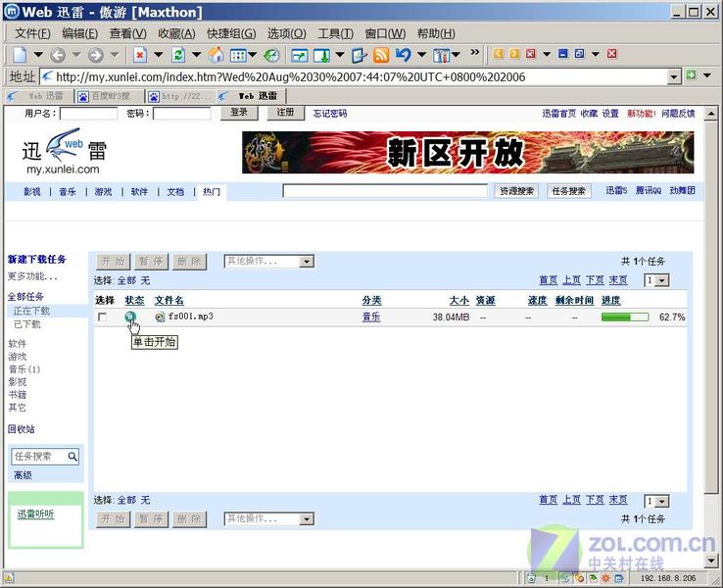Click the previous tab yellow arrow icon
723x588 pixels.
coord(498,54)
